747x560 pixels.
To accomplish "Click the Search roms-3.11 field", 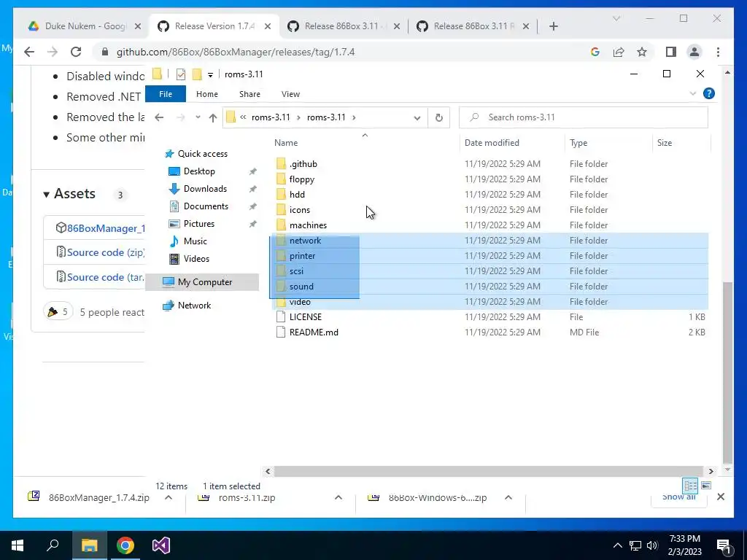I will (584, 117).
